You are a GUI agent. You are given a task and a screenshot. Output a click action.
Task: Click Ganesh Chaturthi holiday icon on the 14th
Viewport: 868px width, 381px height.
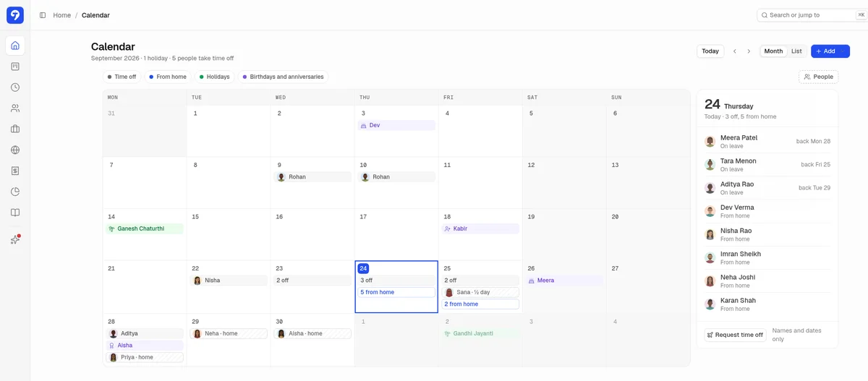112,228
